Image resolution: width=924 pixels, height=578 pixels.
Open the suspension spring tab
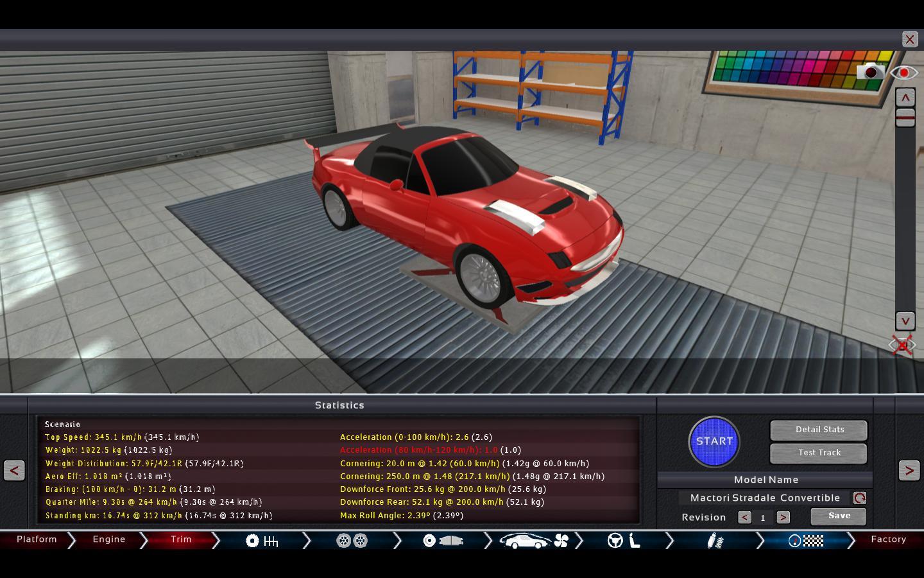715,541
